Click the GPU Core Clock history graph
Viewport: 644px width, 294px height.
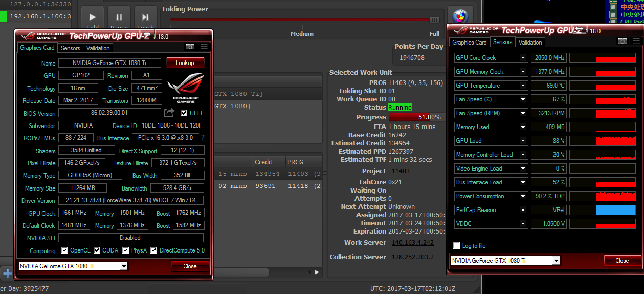603,58
